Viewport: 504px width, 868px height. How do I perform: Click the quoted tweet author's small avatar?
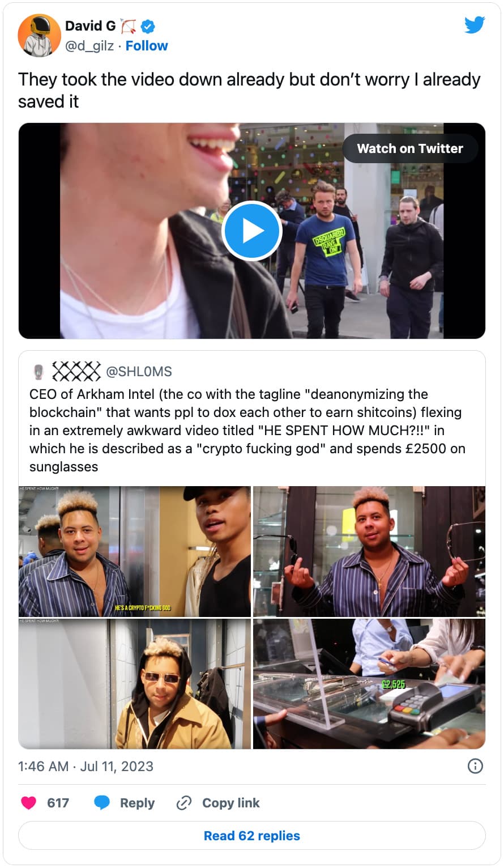(39, 372)
